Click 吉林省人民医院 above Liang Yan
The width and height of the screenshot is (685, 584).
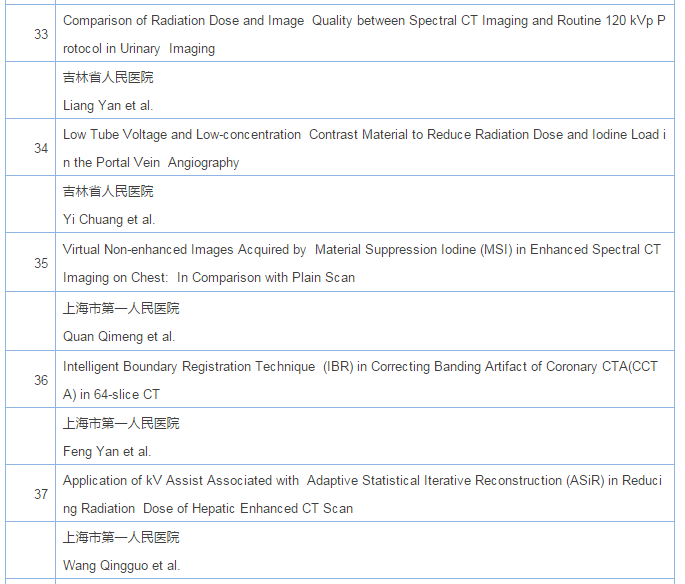[x=108, y=77]
